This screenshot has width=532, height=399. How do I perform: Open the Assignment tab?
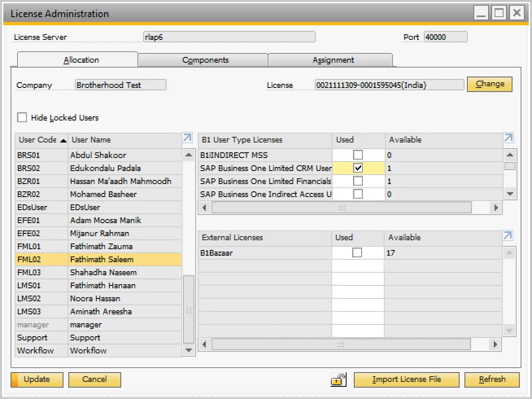point(330,60)
